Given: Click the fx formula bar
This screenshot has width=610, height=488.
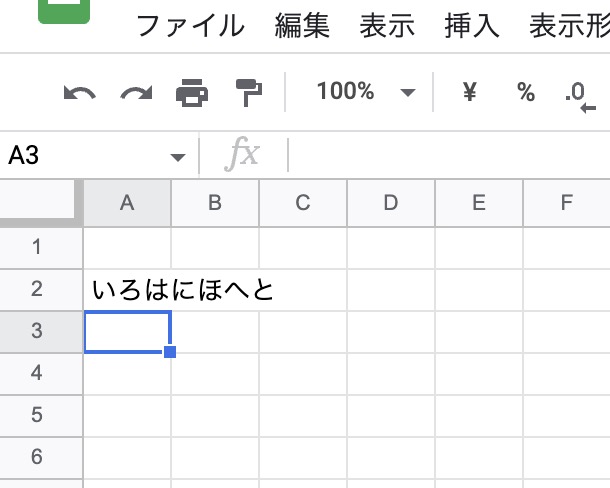Looking at the screenshot, I should click(440, 156).
